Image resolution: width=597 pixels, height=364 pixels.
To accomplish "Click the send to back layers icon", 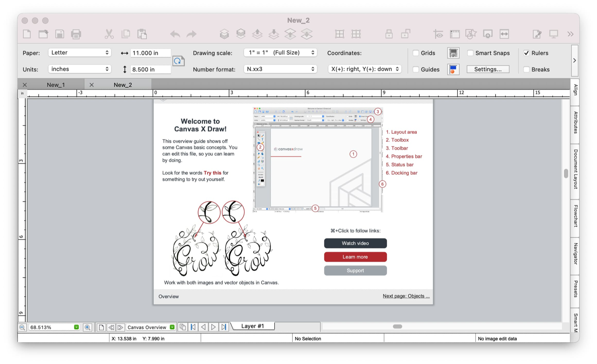I will pos(241,34).
